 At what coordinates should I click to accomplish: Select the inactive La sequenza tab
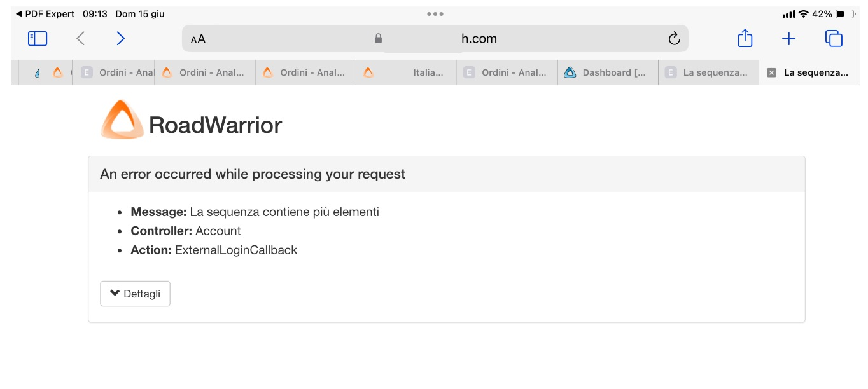708,72
